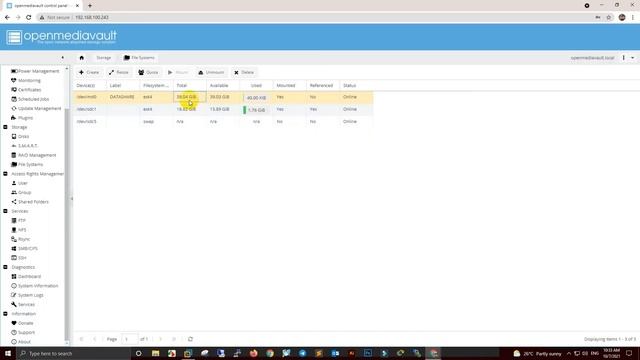The width and height of the screenshot is (640, 360).
Task: Open User person icon item
Action: pyautogui.click(x=20, y=183)
